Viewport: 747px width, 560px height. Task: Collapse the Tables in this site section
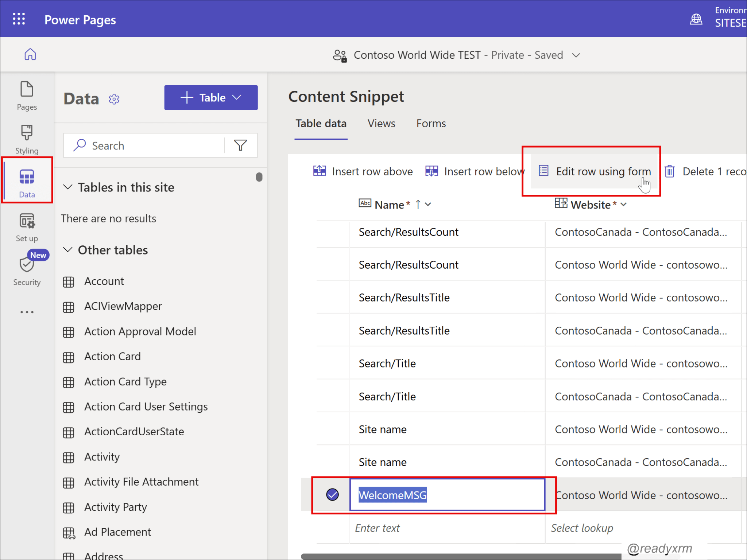[68, 187]
